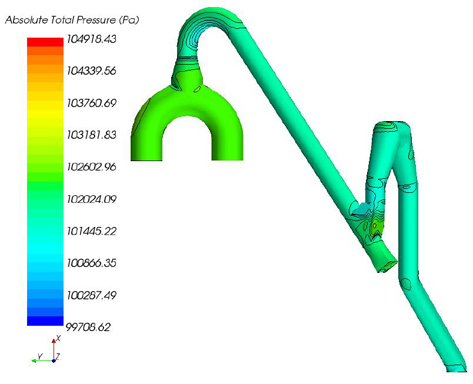Screen dimensions: 473x384
Task: Click the red band of the color legend
Action: point(45,42)
